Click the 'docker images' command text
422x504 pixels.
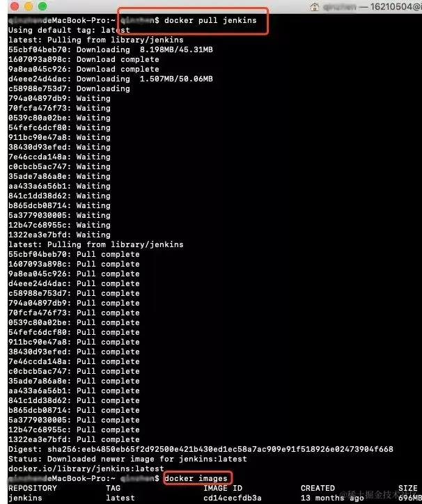(196, 478)
